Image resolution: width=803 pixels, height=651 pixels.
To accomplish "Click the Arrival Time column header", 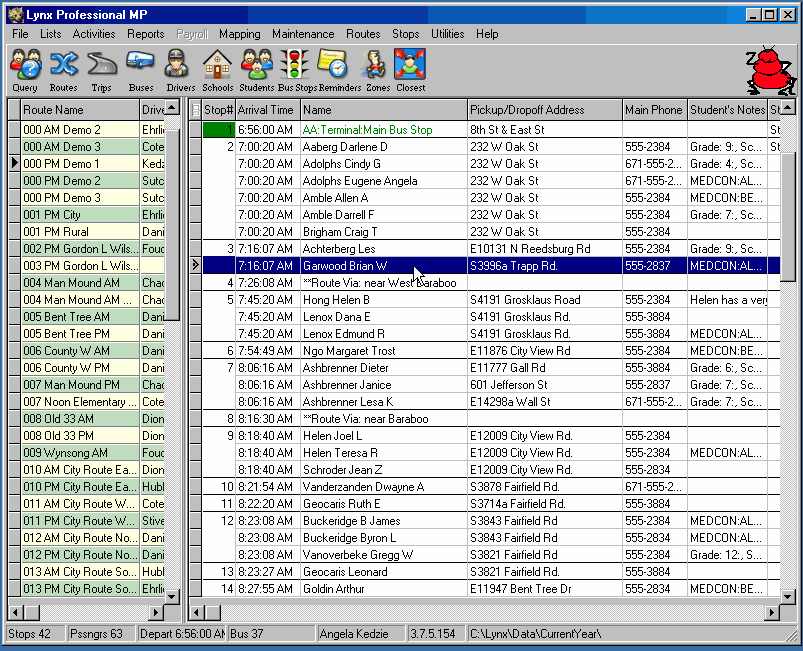I will pyautogui.click(x=268, y=110).
